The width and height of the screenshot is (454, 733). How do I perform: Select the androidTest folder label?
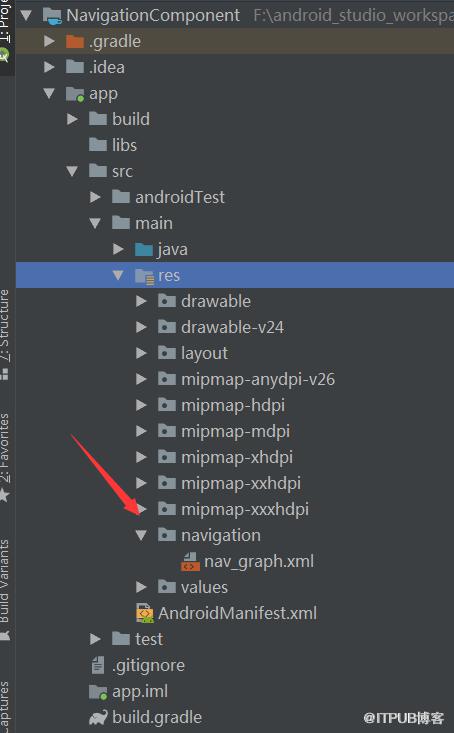pyautogui.click(x=180, y=197)
